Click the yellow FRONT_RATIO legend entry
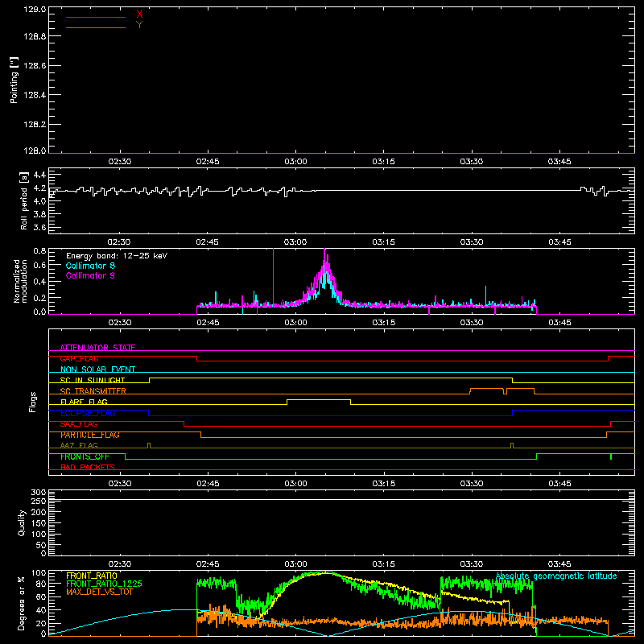The width and height of the screenshot is (644, 644). (92, 576)
